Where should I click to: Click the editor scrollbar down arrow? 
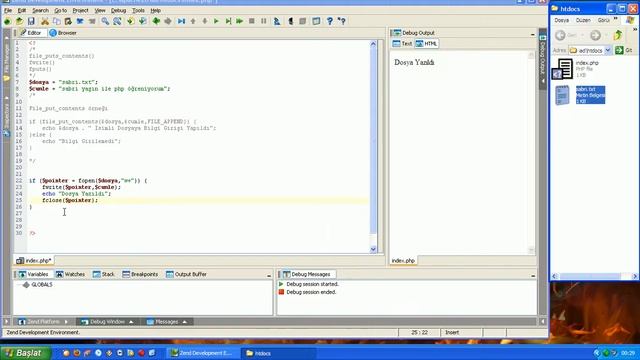coord(373,249)
